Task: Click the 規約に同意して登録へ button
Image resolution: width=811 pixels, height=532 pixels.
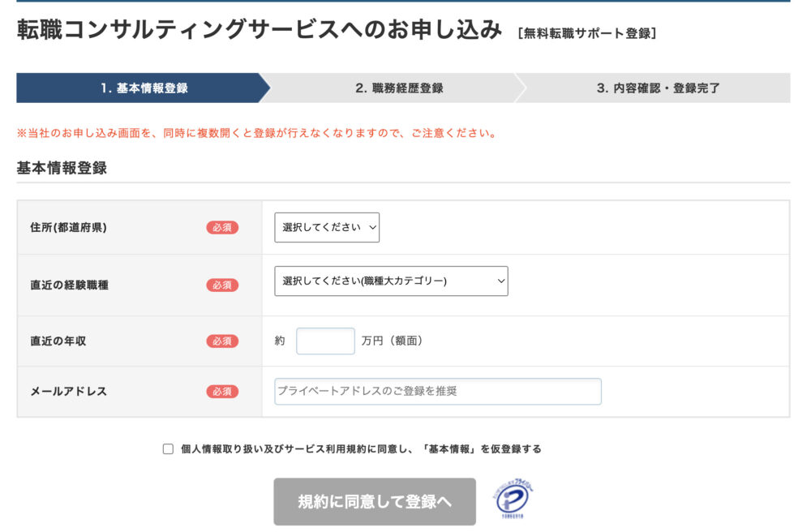Action: (375, 501)
